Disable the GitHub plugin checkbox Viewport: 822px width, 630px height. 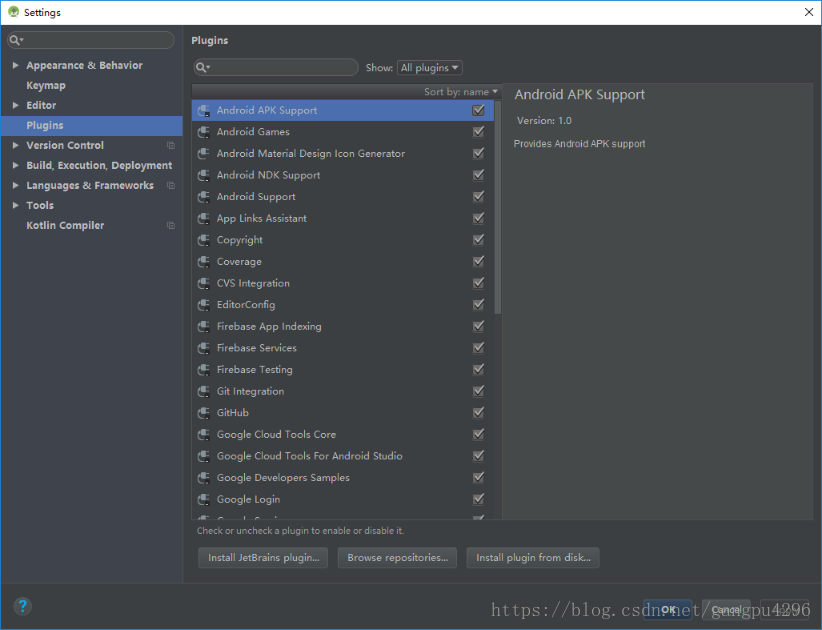tap(478, 412)
